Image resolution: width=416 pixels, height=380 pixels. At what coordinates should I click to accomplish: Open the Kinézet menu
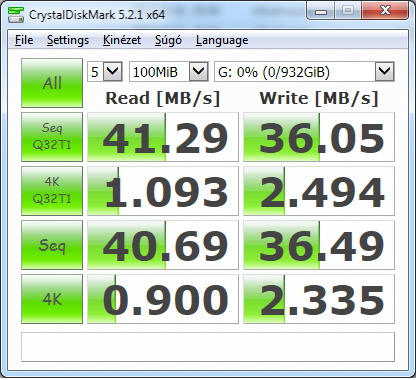122,40
